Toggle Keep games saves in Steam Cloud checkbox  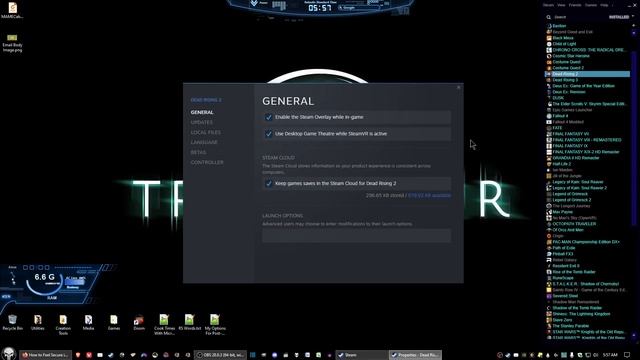(269, 184)
